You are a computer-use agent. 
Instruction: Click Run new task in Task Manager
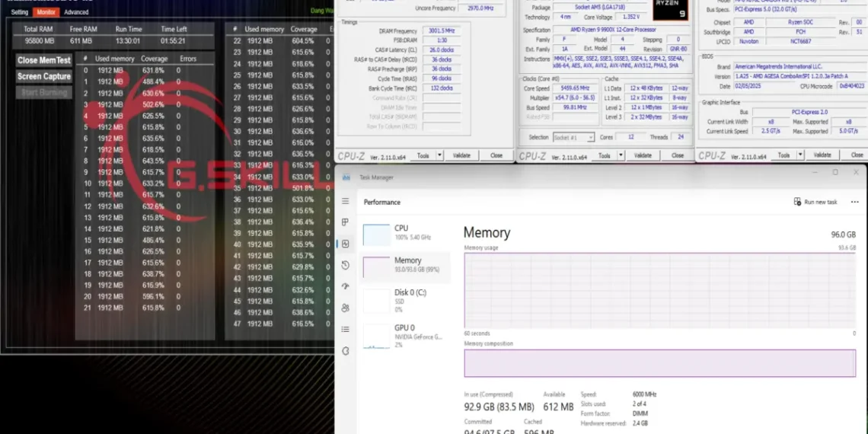click(x=815, y=202)
